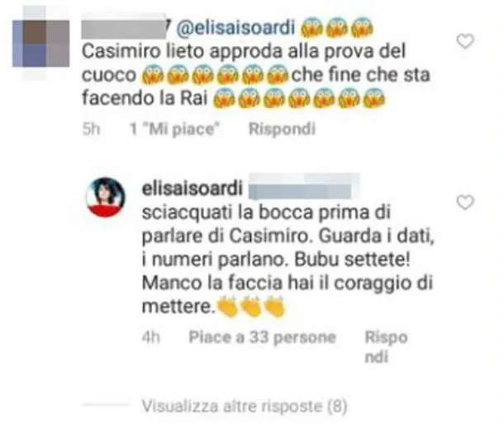Click the 5h timestamp of first comment

pyautogui.click(x=91, y=129)
